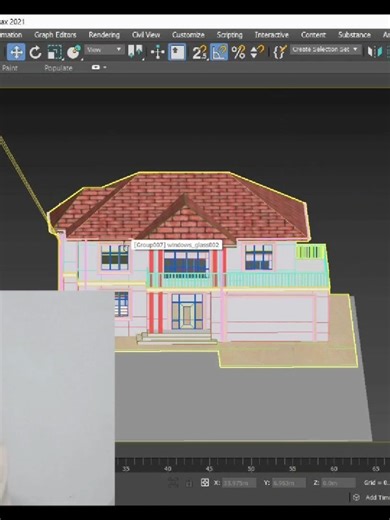Open the Interactive menu
This screenshot has width=390, height=520.
272,35
